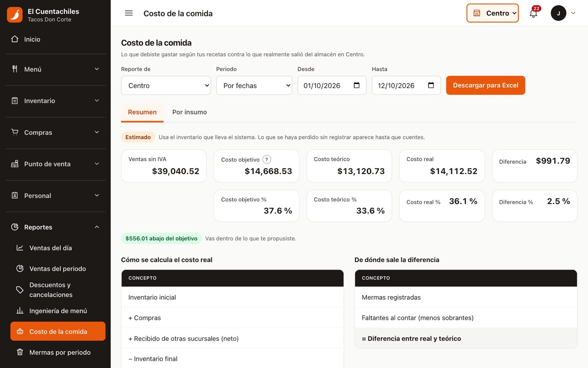
Task: Open the hamburger sidebar toggle
Action: (129, 13)
